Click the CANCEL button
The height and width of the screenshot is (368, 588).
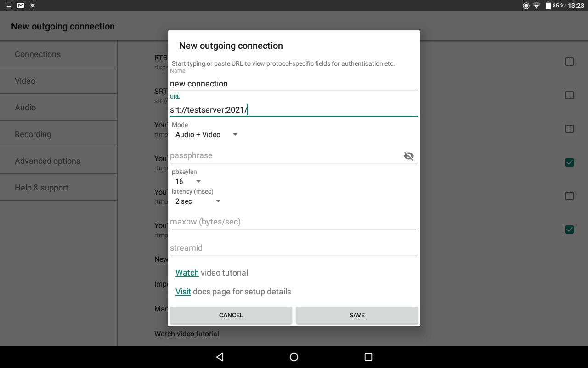(x=231, y=315)
